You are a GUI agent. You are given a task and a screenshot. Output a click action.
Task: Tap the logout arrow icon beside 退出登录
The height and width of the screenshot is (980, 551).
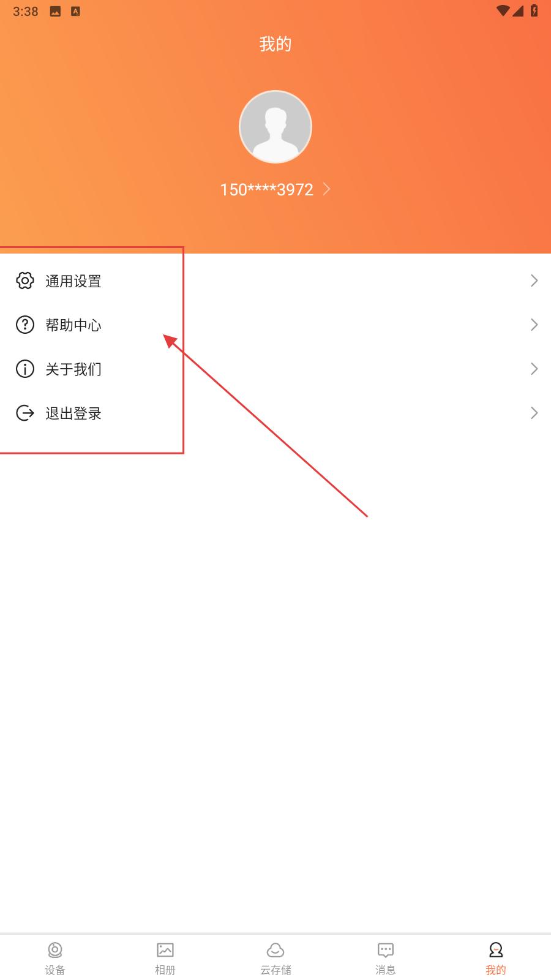click(25, 413)
